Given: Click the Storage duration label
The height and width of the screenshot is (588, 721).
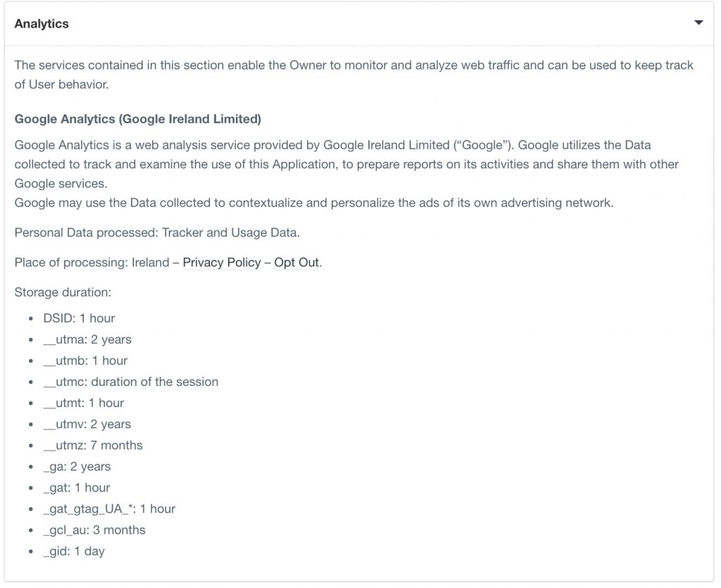Looking at the screenshot, I should [x=63, y=292].
